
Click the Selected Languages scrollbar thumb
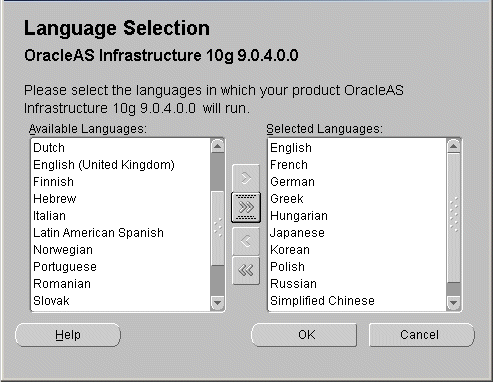[x=454, y=218]
